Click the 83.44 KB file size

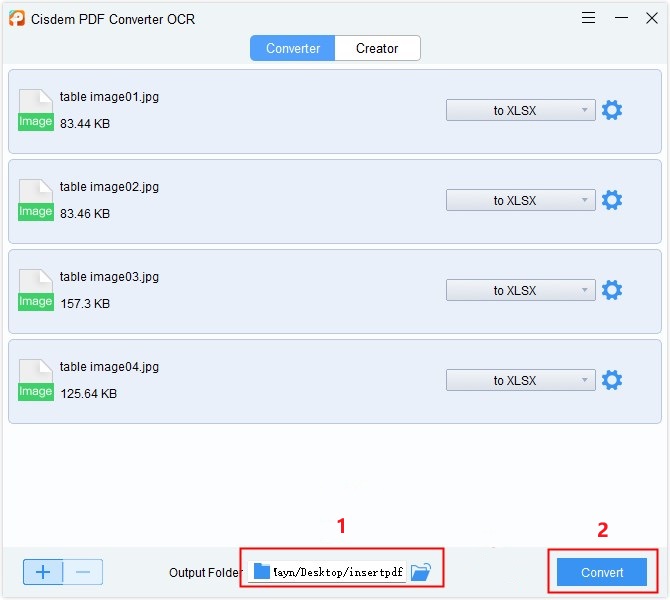tap(85, 124)
